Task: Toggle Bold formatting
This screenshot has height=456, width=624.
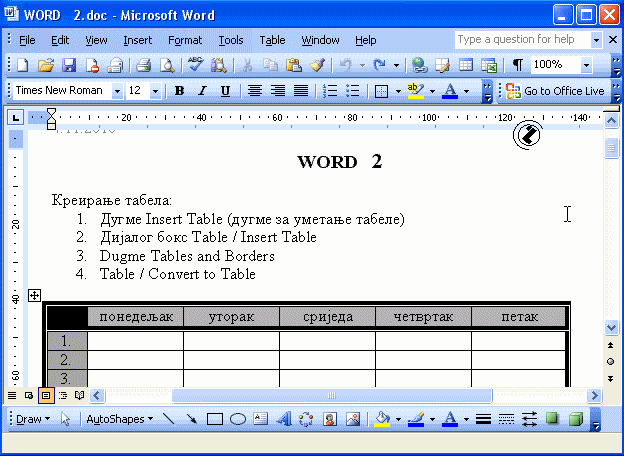Action: pos(179,91)
